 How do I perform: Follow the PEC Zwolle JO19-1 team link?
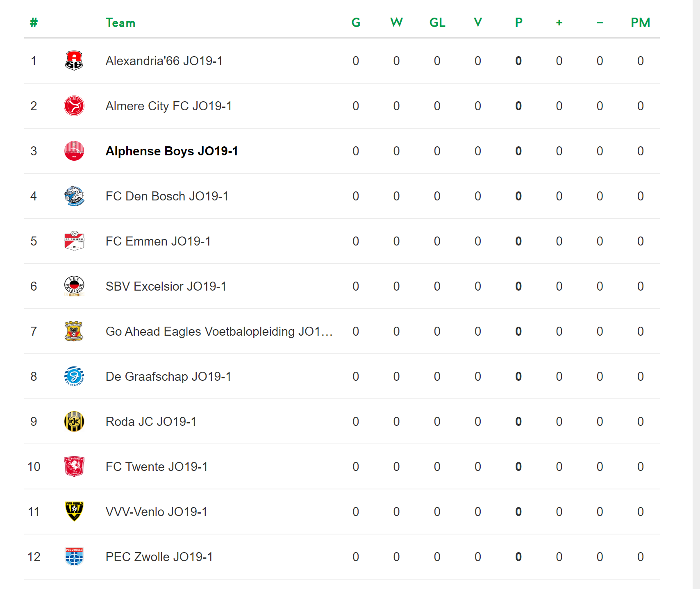pos(159,557)
